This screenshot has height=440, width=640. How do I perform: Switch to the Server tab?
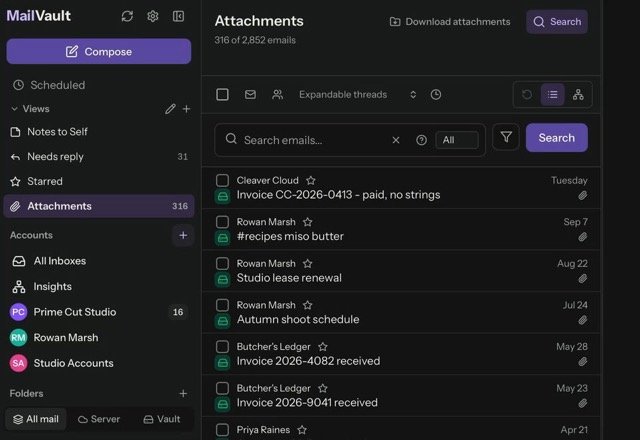click(99, 419)
